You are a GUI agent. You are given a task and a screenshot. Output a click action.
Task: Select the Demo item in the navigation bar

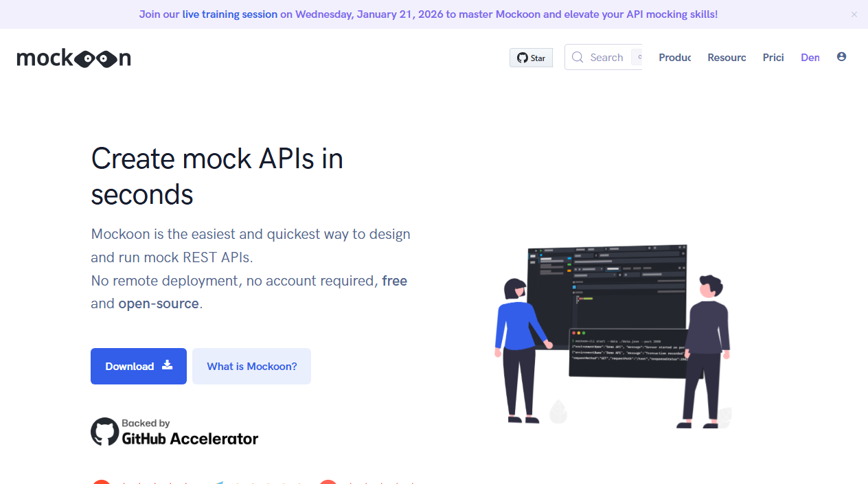(810, 58)
